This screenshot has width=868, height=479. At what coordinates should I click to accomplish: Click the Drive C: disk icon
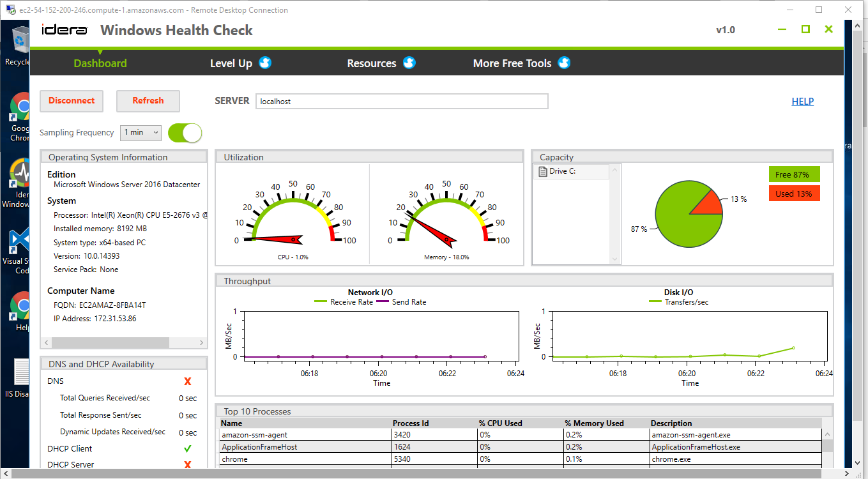click(x=543, y=171)
